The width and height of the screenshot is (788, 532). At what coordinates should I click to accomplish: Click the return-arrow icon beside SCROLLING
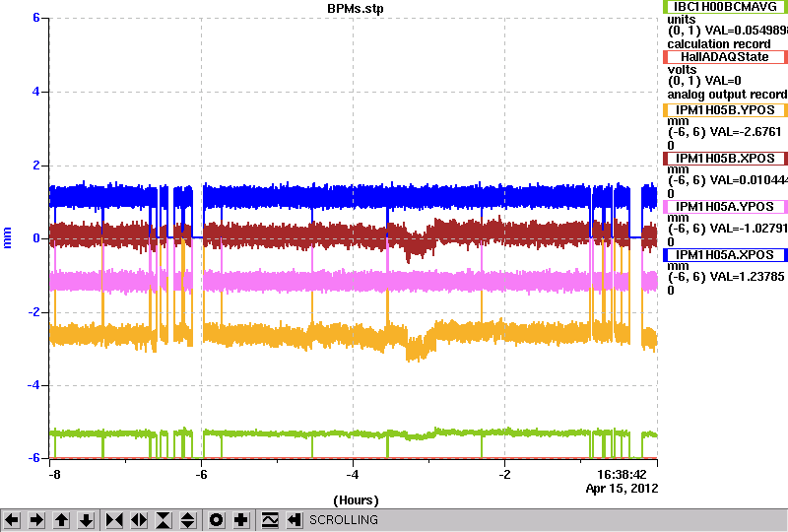[x=295, y=520]
